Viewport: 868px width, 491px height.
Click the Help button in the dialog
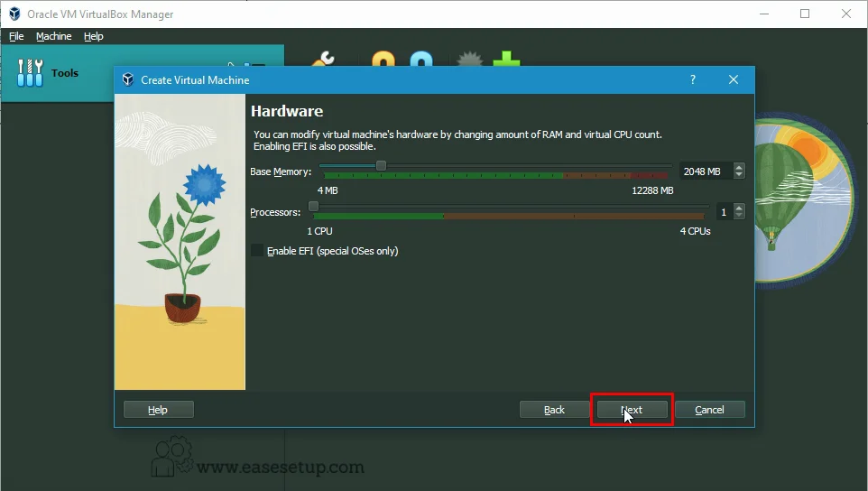pyautogui.click(x=158, y=410)
